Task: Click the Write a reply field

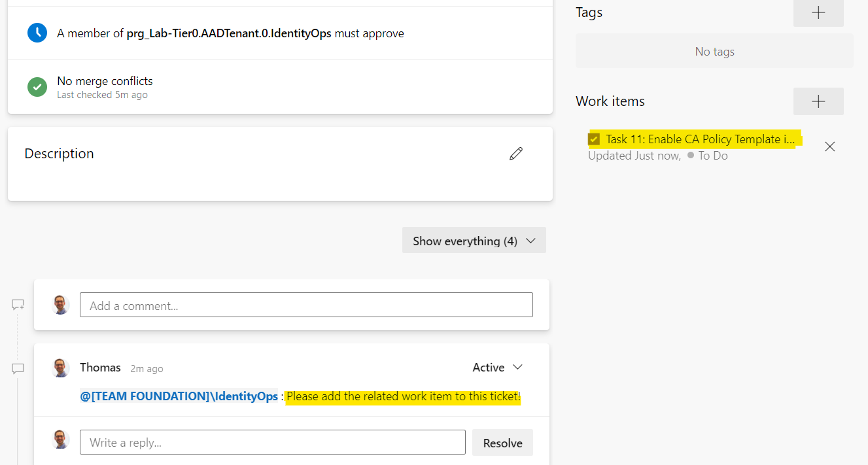Action: (273, 443)
